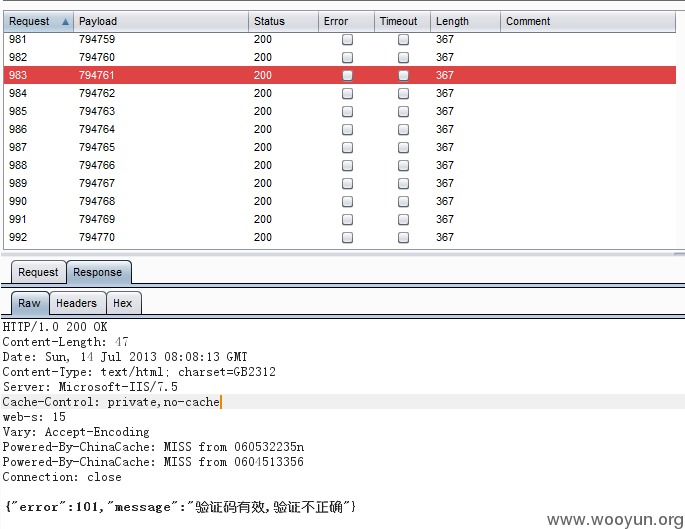Toggle Timeout checkbox for request 981

[x=403, y=40]
